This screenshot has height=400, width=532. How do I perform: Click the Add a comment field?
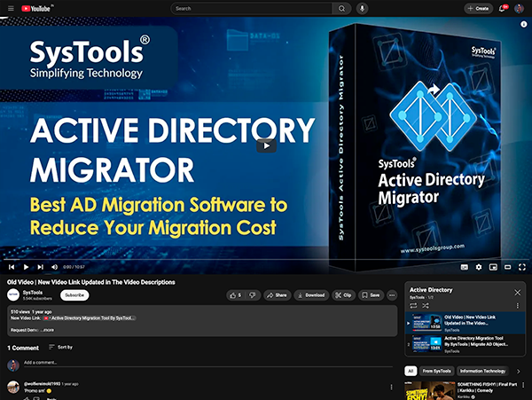click(x=208, y=363)
